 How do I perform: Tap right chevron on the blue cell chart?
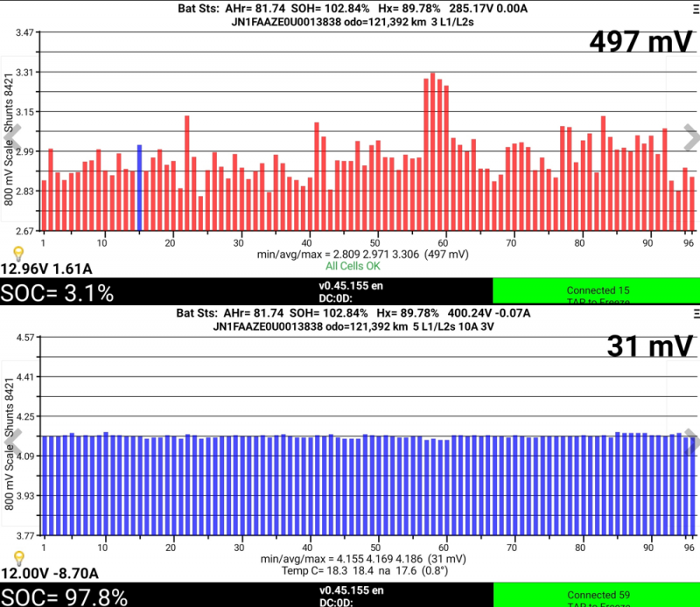(x=691, y=442)
